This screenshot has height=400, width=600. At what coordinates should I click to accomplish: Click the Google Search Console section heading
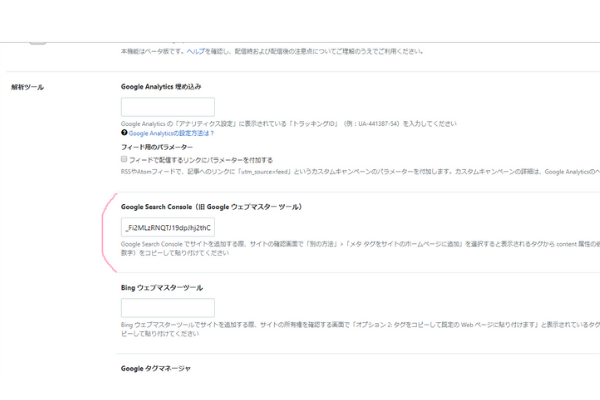tap(211, 207)
